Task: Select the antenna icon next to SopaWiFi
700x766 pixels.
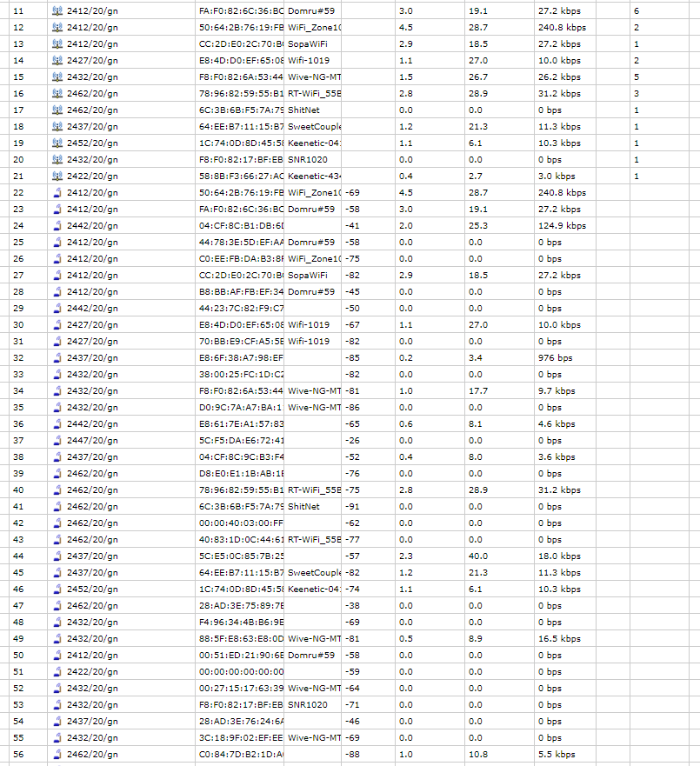Action: pos(55,44)
